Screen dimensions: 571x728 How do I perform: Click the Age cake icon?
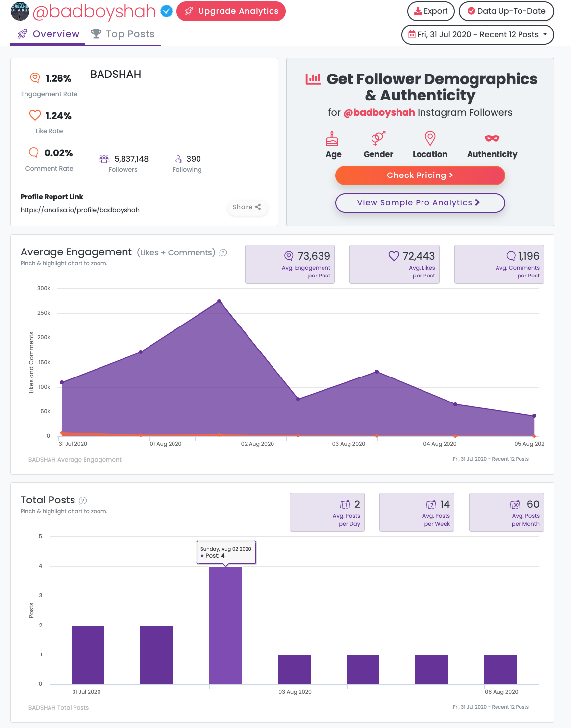click(332, 139)
